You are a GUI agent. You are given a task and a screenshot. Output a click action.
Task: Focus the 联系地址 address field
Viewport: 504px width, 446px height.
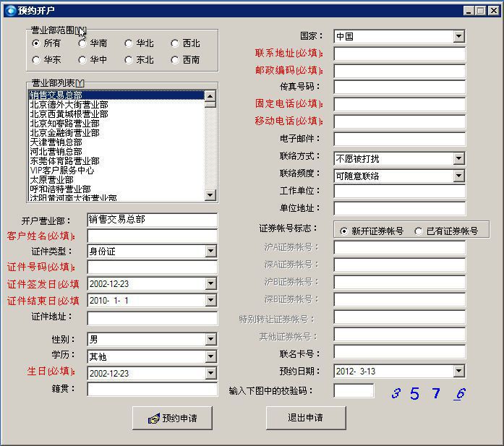(400, 53)
